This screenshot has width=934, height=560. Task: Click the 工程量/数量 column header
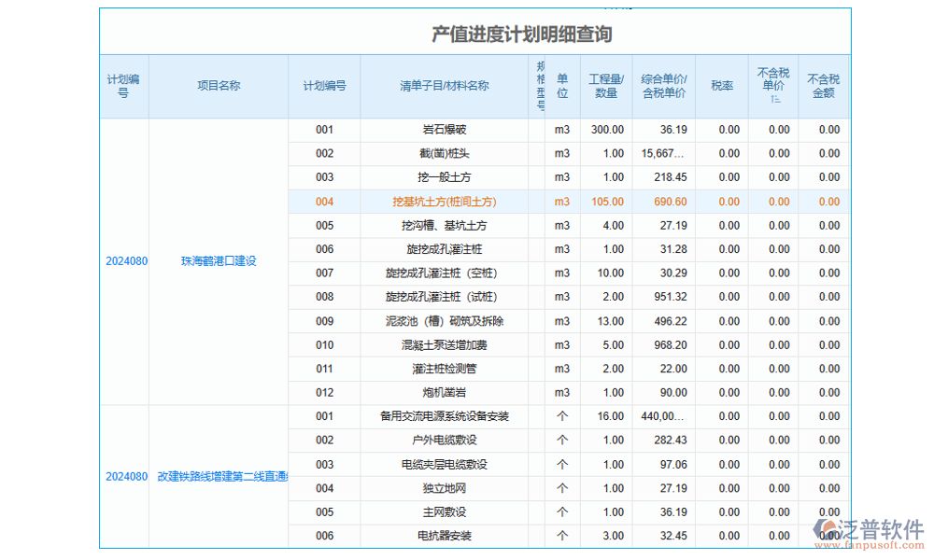coord(606,86)
